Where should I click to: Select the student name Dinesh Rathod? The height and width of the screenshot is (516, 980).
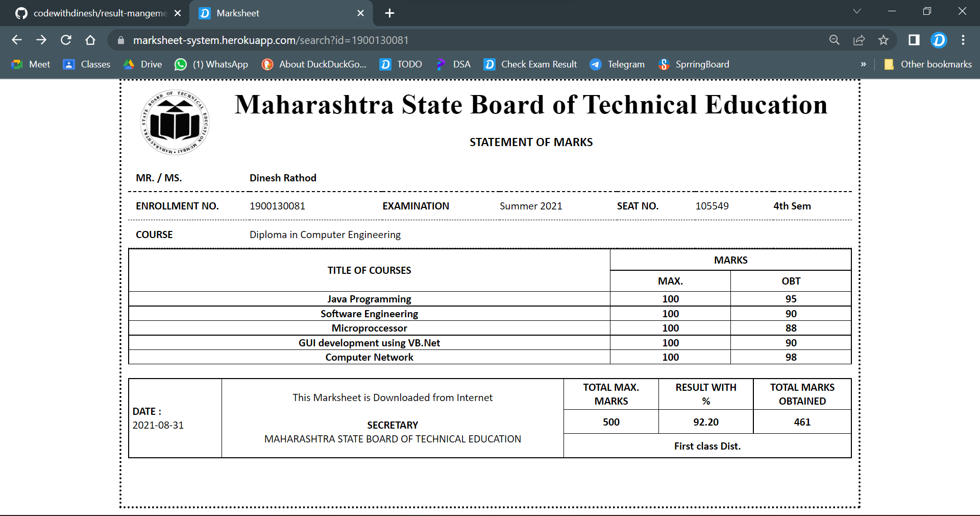point(283,178)
